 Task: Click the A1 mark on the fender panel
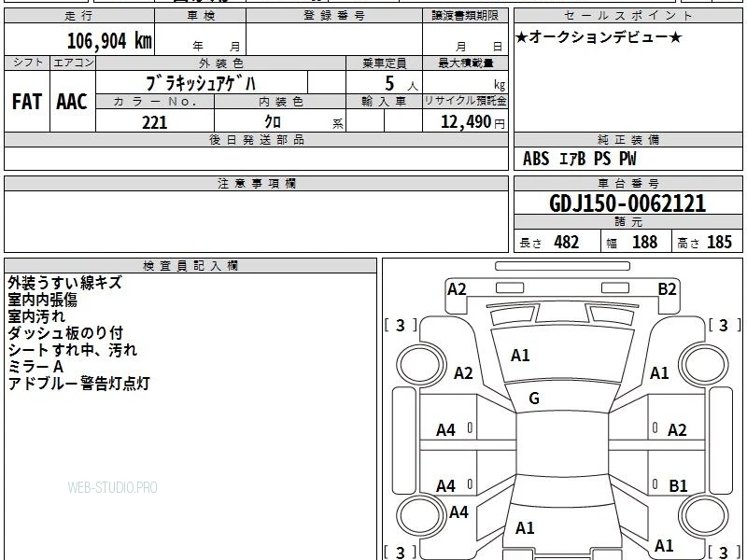point(660,372)
